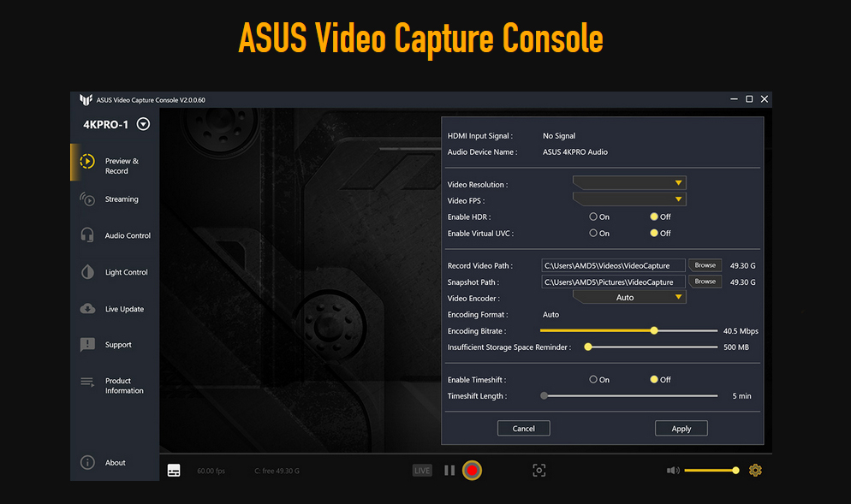
Task: Expand the Video FPS dropdown
Action: (x=629, y=199)
